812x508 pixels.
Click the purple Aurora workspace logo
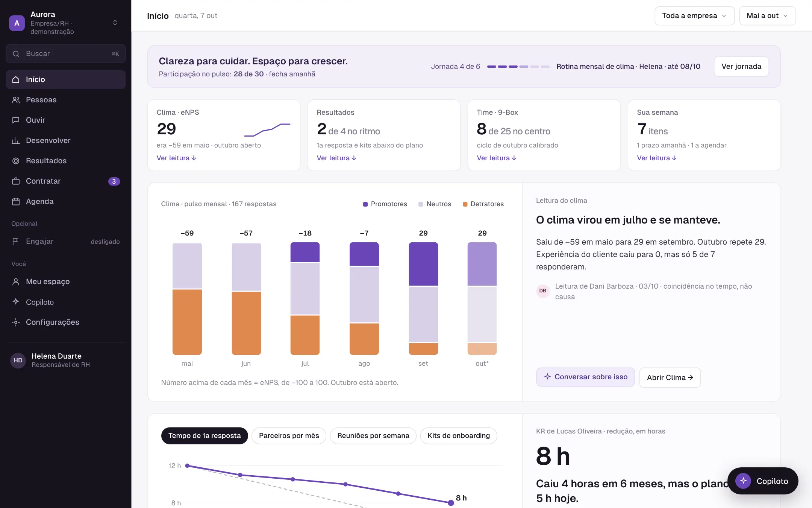click(x=17, y=23)
